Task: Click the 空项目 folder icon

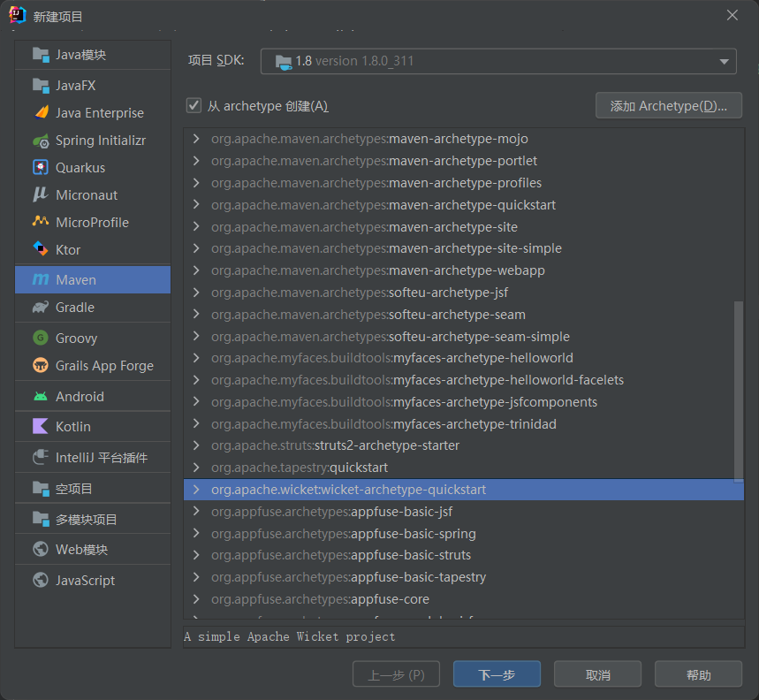Action: (41, 489)
